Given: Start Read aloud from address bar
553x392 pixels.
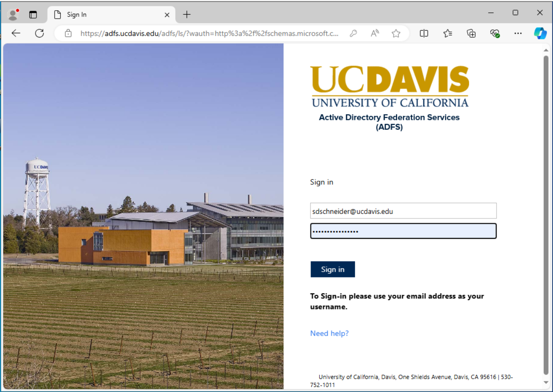Looking at the screenshot, I should [x=375, y=33].
